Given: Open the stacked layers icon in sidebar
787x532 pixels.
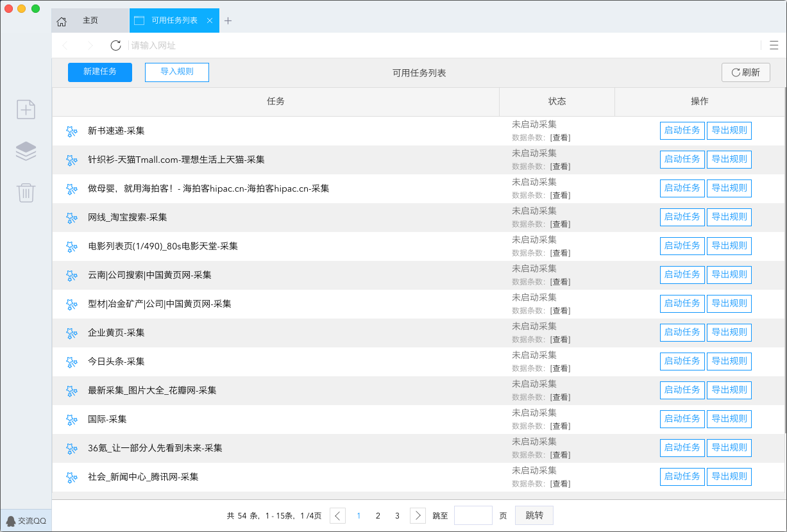Looking at the screenshot, I should 26,151.
